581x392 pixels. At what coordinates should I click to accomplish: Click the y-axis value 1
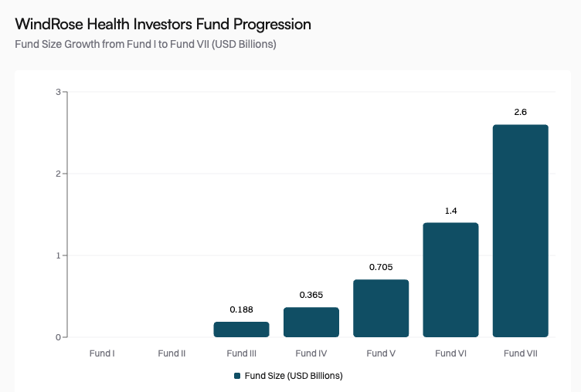pos(58,255)
